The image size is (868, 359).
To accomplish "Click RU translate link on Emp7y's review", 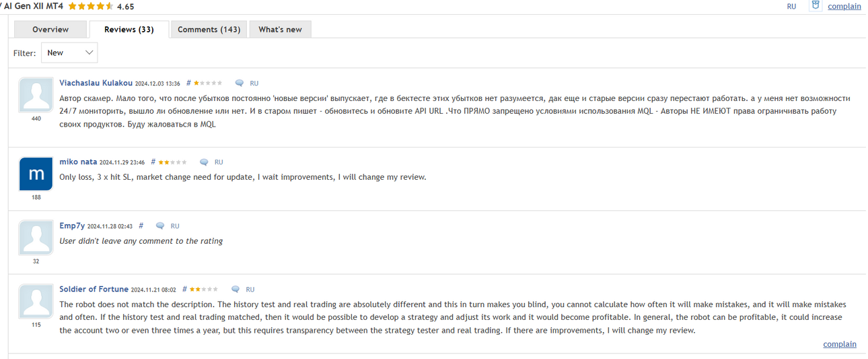I will [175, 226].
